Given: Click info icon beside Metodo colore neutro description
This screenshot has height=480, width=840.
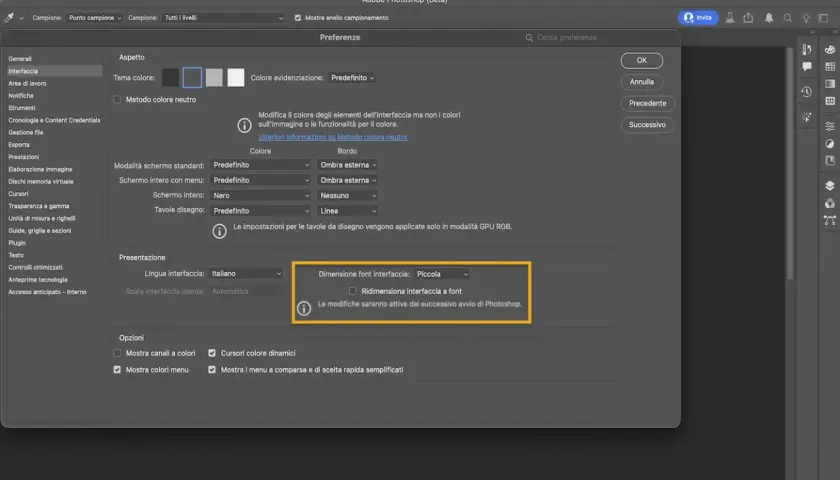Looking at the screenshot, I should [x=244, y=125].
